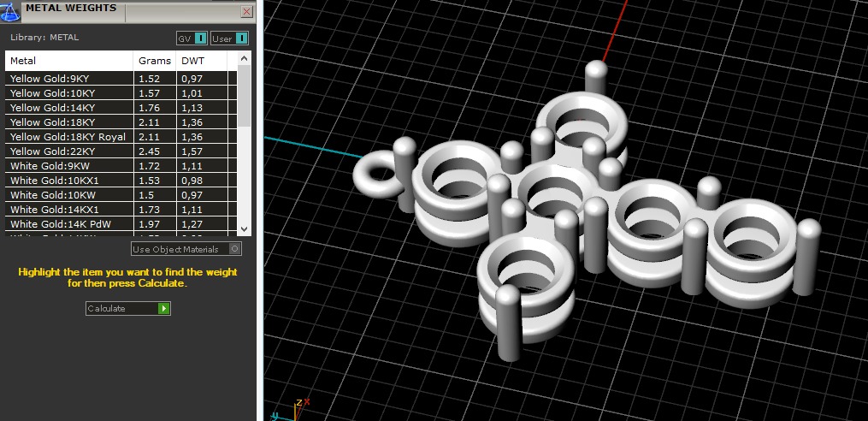This screenshot has height=421, width=868.
Task: Click the Library: METAL label
Action: point(44,38)
